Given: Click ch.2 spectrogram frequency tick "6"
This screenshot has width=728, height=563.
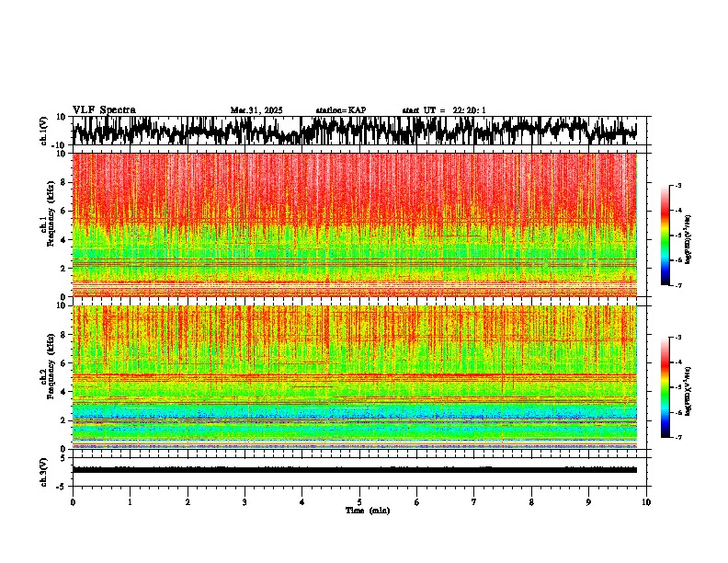Looking at the screenshot, I should click(x=64, y=363).
